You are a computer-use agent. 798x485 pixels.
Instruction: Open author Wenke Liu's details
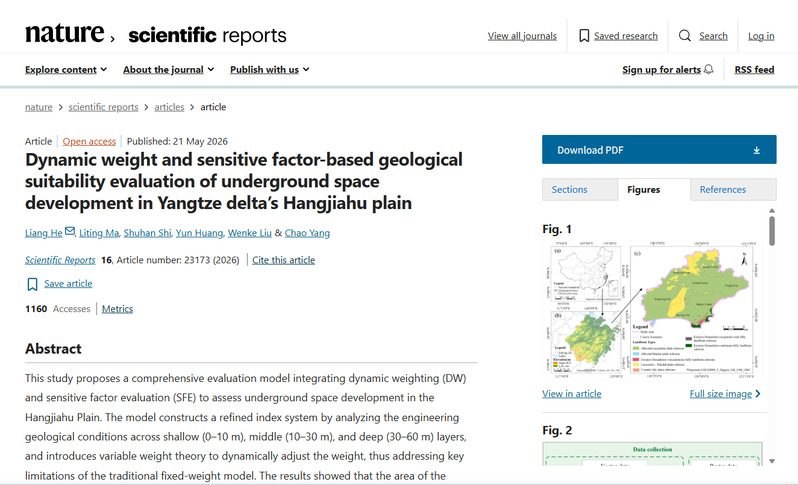coord(249,233)
